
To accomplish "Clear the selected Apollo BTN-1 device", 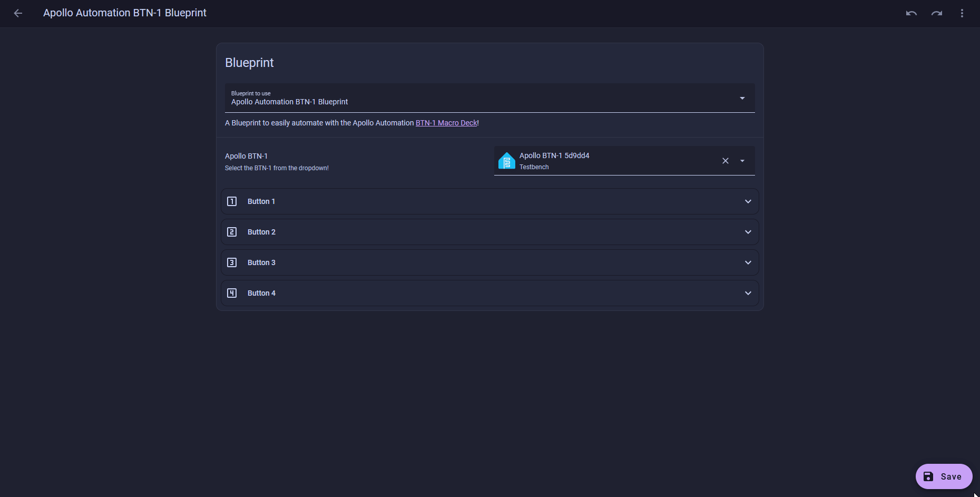I will (x=726, y=161).
